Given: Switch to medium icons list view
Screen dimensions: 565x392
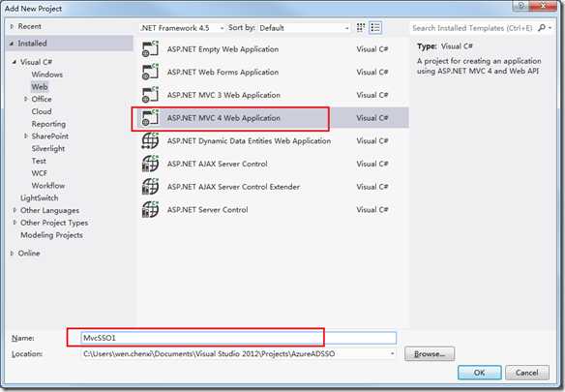Looking at the screenshot, I should pos(375,28).
